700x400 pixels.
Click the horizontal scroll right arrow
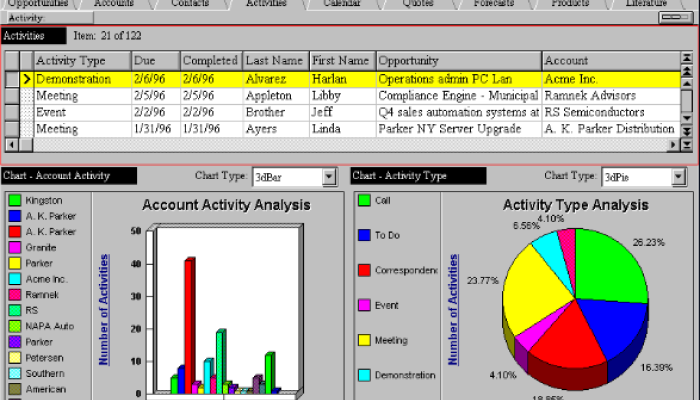pos(673,145)
